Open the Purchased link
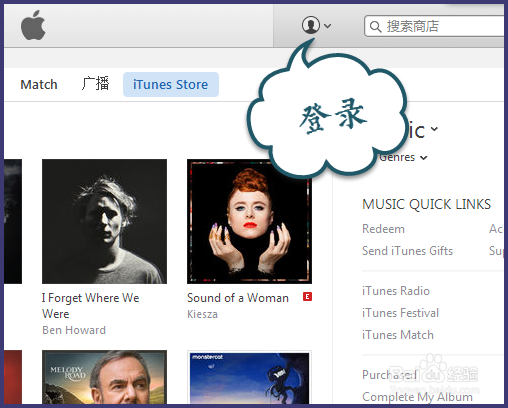The width and height of the screenshot is (508, 408). [x=389, y=375]
